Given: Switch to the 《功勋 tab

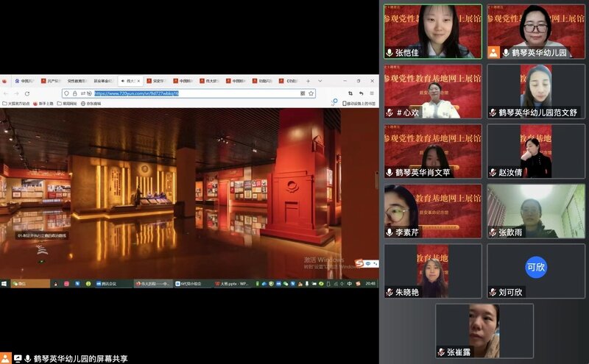Looking at the screenshot, I should point(289,81).
